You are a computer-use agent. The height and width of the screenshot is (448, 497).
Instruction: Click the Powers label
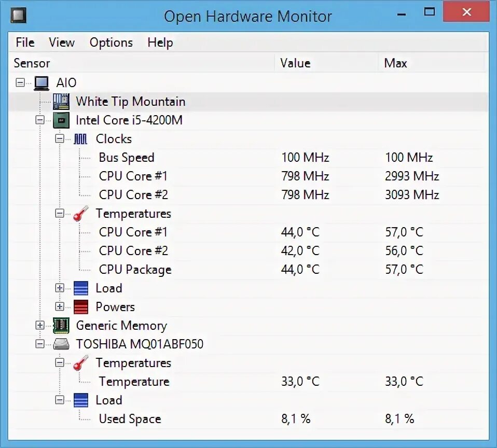point(115,307)
